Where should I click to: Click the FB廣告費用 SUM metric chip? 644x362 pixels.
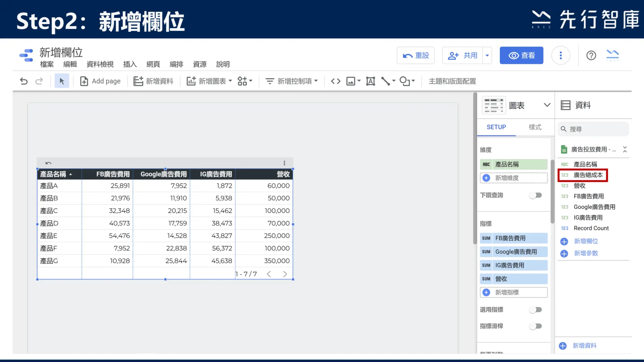coord(514,238)
